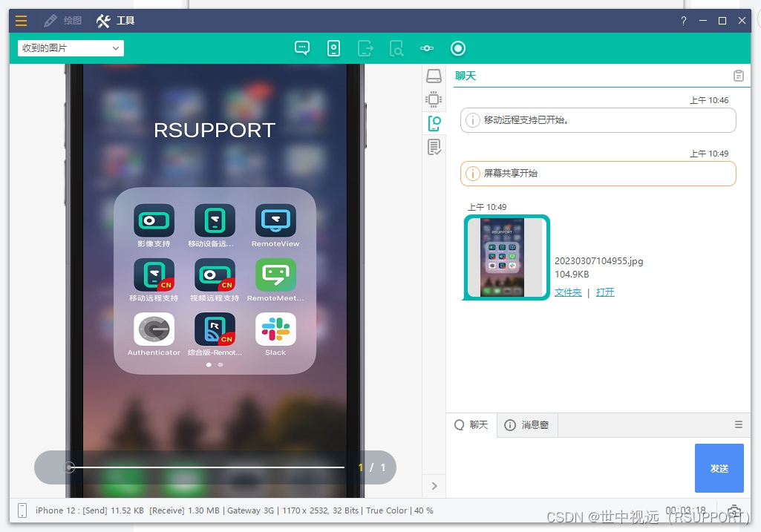The height and width of the screenshot is (532, 761).
Task: Click the phone device icon in status bar
Action: coord(22,510)
